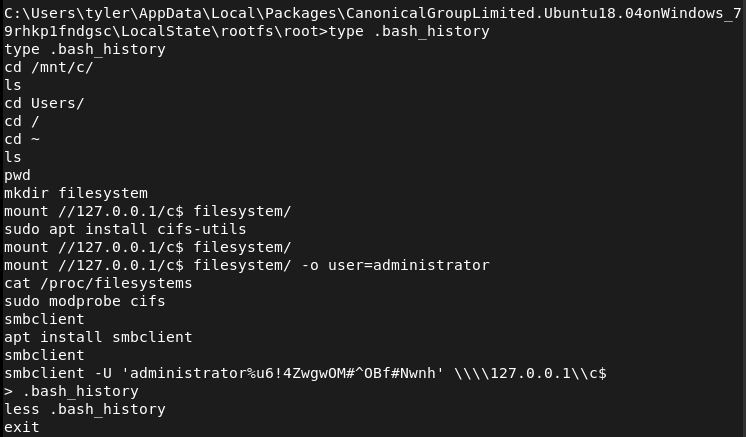This screenshot has width=746, height=437.
Task: Click the "user=administrator" mount option text
Action: (x=408, y=265)
